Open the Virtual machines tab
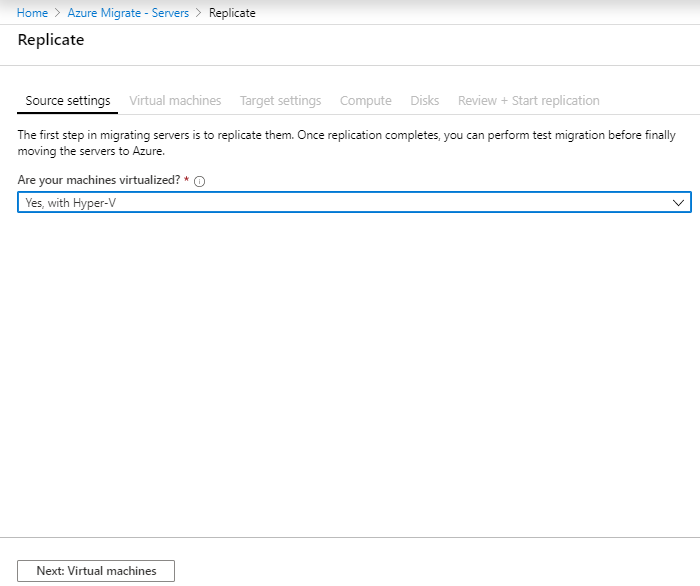Viewport: 700px width, 586px height. (175, 101)
